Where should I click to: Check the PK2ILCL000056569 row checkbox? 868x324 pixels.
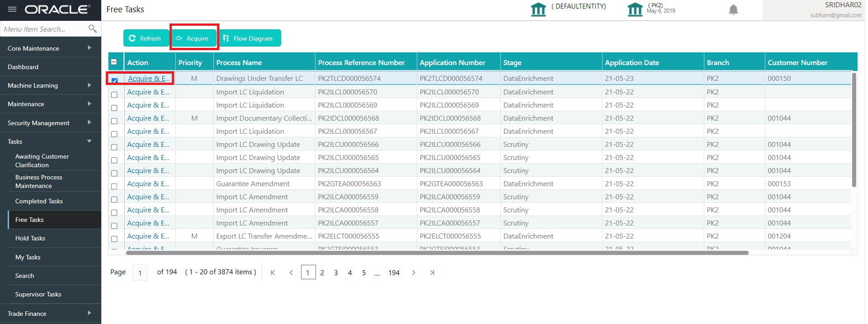pyautogui.click(x=114, y=108)
